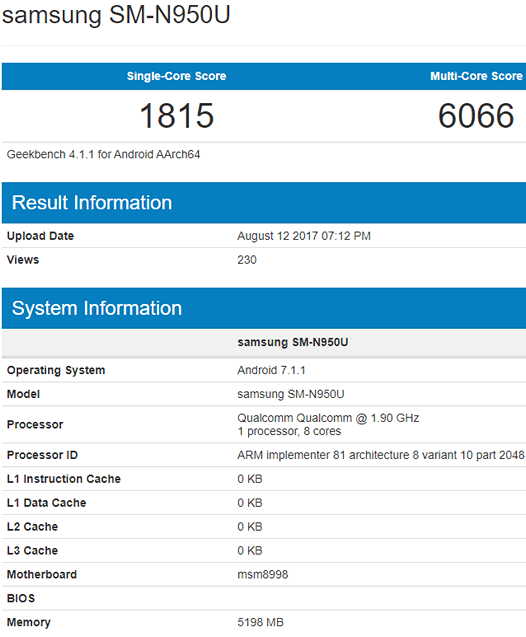Select the L2 Cache 0 KB value
This screenshot has width=526, height=637.
point(250,527)
